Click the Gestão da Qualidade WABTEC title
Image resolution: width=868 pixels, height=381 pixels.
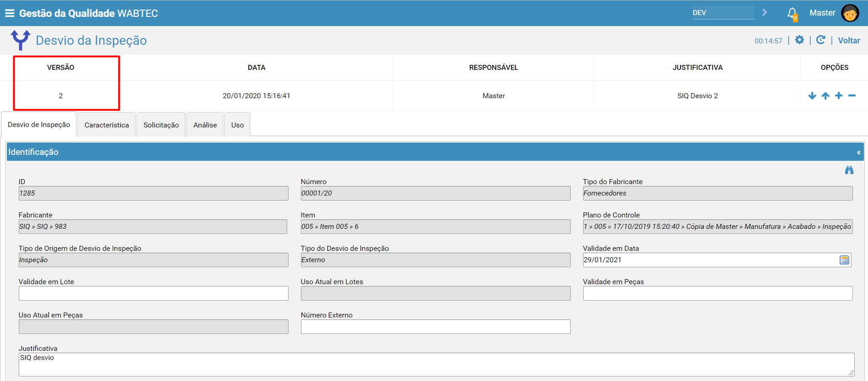pos(88,13)
